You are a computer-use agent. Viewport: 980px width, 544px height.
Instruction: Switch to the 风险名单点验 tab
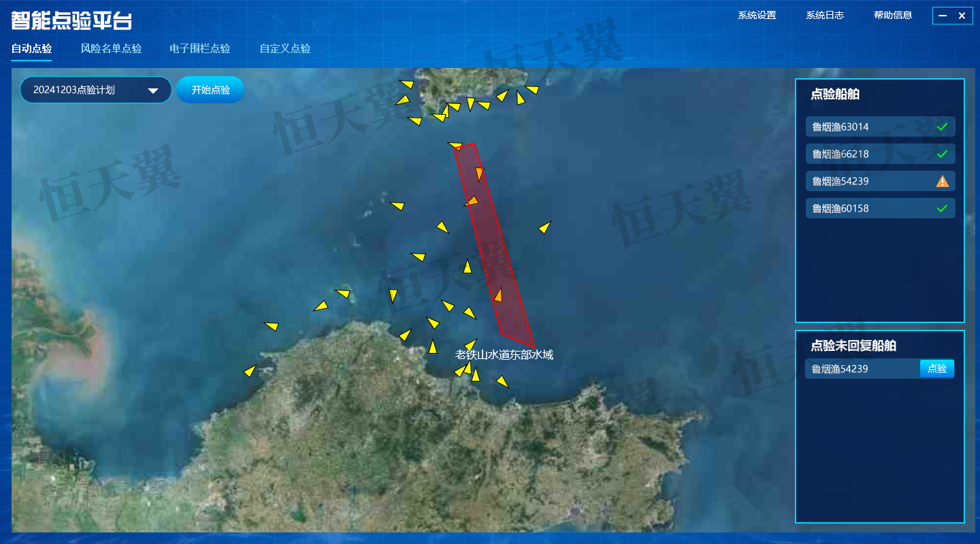click(111, 48)
